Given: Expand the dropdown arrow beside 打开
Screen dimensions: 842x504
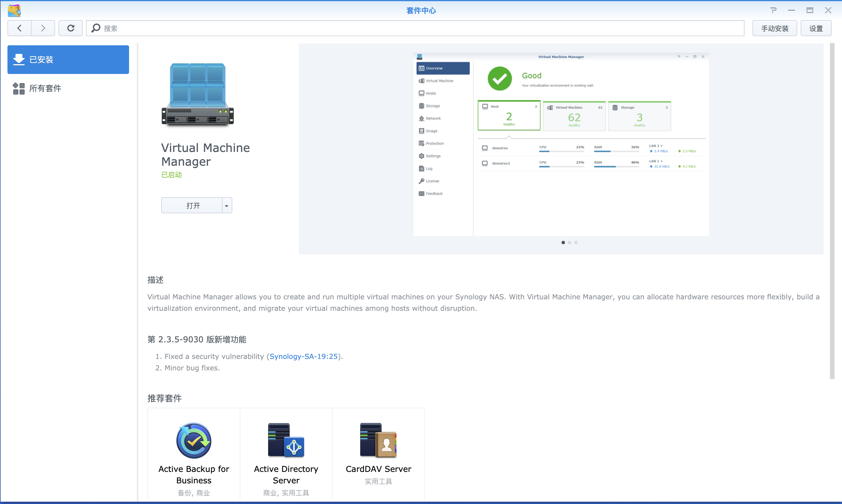Looking at the screenshot, I should pos(227,206).
